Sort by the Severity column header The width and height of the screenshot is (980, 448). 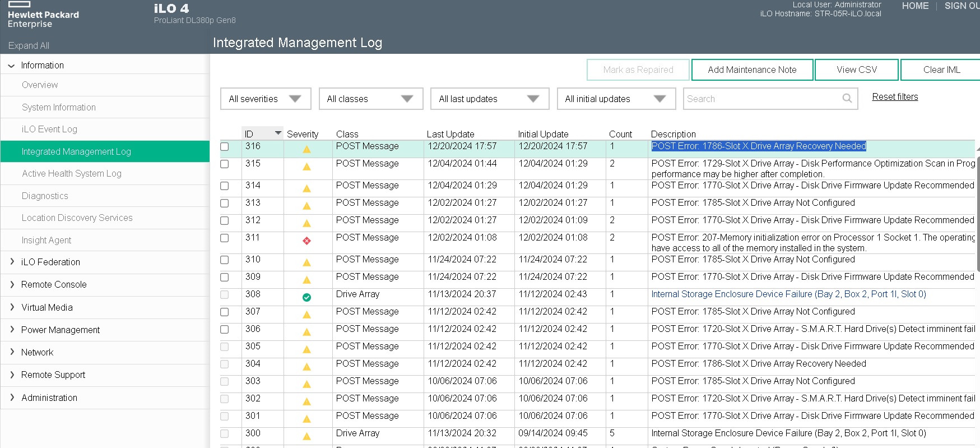pos(303,134)
